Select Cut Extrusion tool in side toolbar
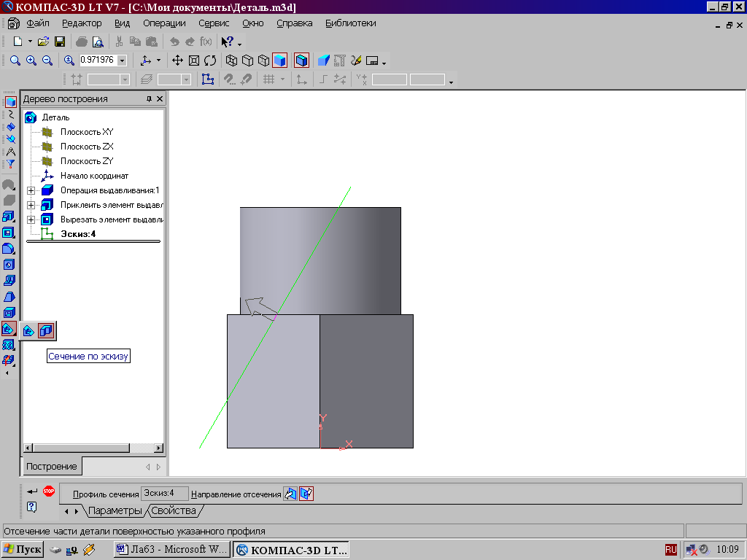Image resolution: width=747 pixels, height=560 pixels. coord(9,233)
